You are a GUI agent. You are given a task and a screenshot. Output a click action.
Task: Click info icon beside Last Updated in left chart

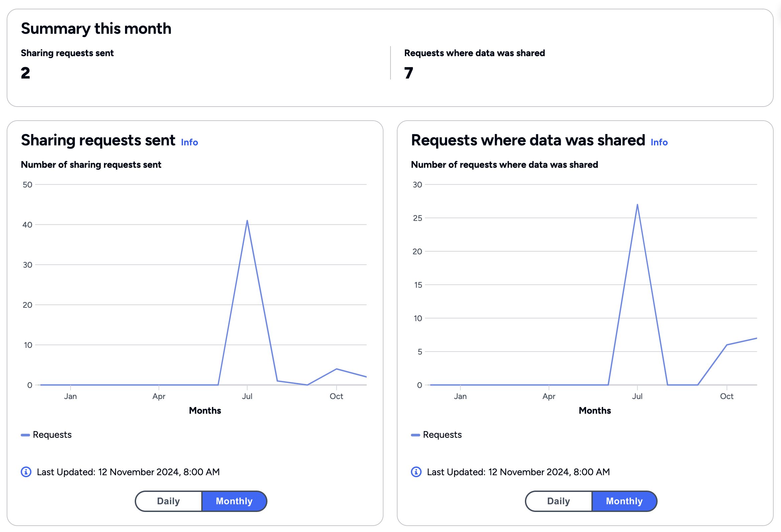click(x=26, y=472)
